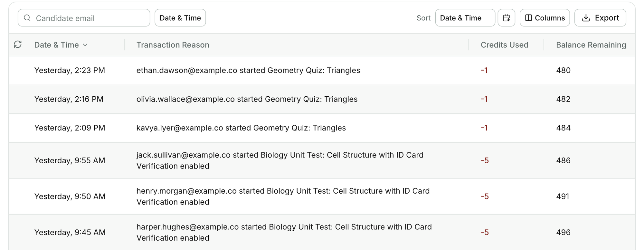
Task: Click the Columns layout icon
Action: coord(528,18)
